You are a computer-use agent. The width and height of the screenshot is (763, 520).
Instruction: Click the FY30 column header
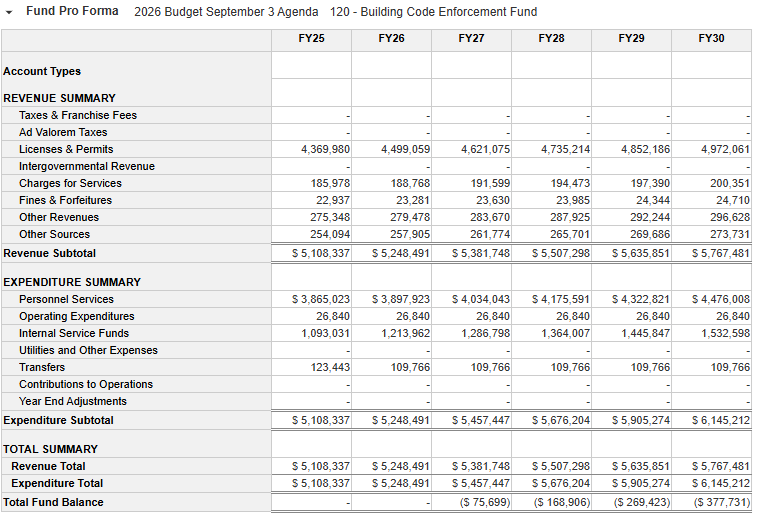point(711,39)
